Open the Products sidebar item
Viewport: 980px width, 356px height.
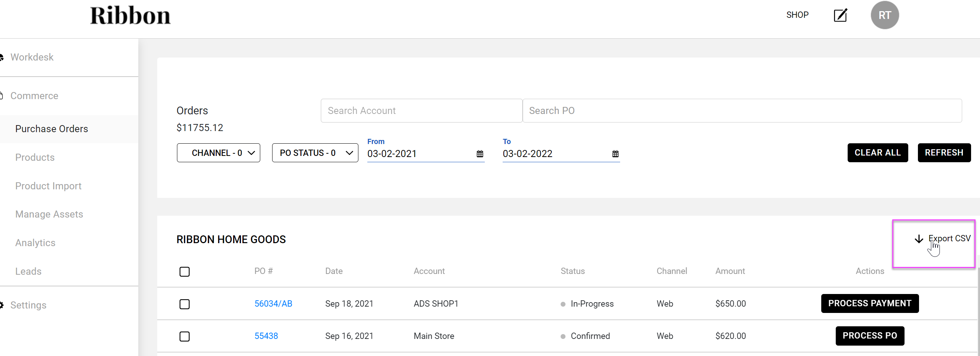point(35,157)
